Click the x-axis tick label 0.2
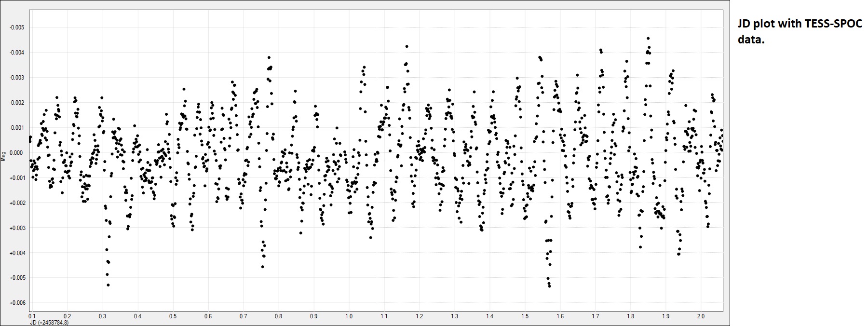868x326 pixels. (68, 316)
